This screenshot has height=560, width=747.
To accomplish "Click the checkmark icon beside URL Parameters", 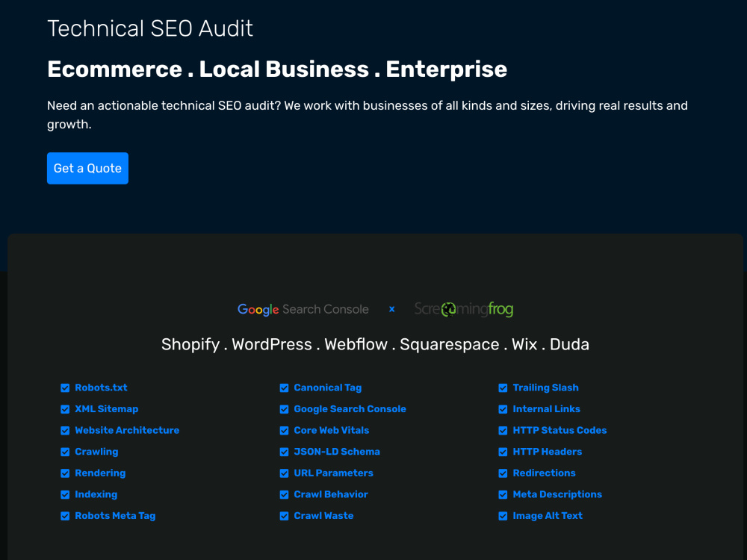I will [285, 473].
